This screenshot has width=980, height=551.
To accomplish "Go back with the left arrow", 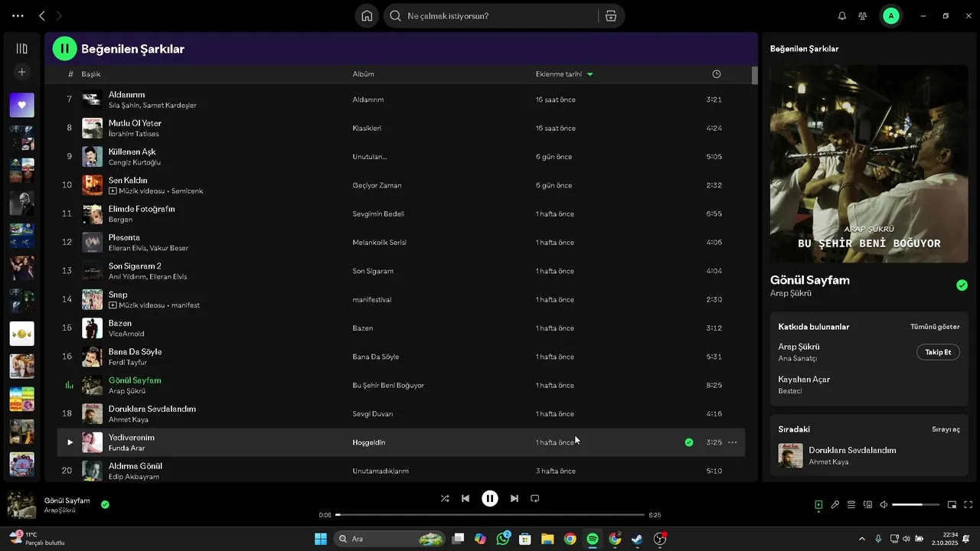I will 42,16.
